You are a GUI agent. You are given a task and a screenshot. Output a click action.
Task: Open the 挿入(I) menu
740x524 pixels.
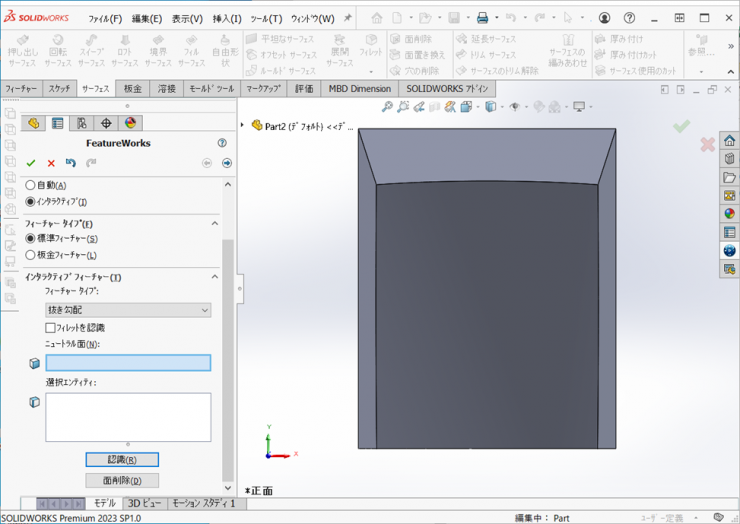click(x=227, y=18)
